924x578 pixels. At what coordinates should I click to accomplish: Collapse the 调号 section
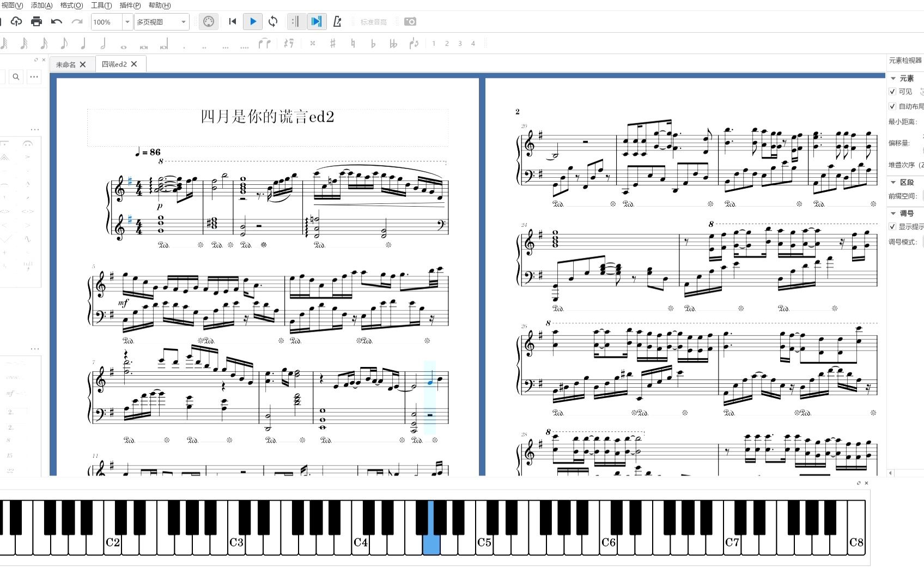893,213
